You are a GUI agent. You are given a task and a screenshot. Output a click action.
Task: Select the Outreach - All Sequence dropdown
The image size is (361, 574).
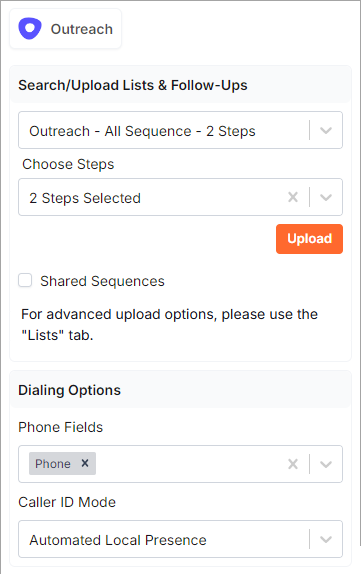[180, 130]
